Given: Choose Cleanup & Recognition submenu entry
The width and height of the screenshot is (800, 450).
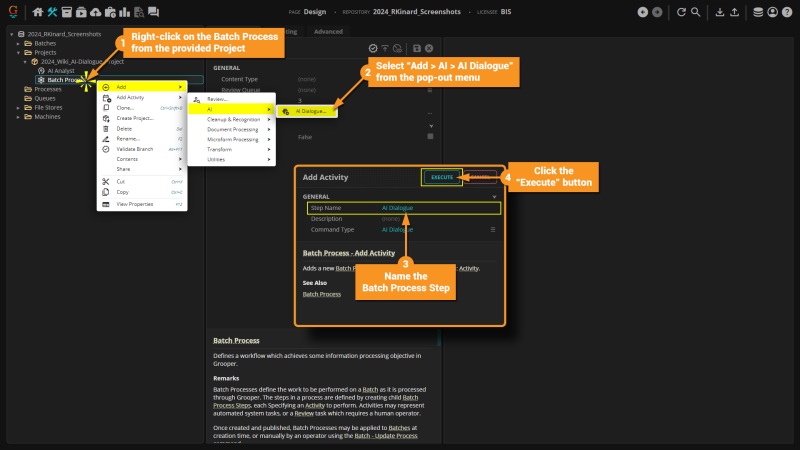Looking at the screenshot, I should (x=232, y=119).
